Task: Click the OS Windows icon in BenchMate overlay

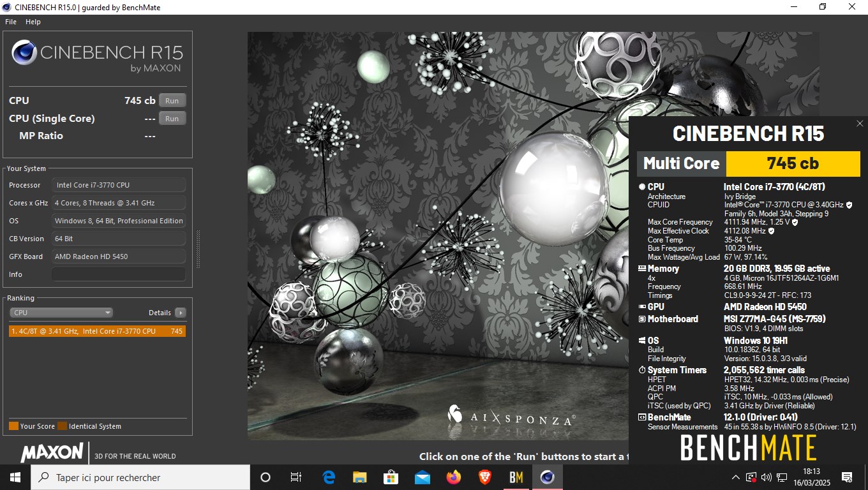Action: tap(642, 341)
